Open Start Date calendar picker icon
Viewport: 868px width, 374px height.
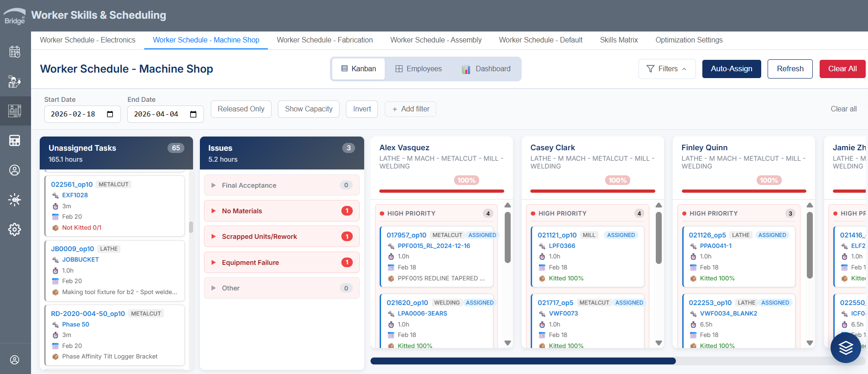pyautogui.click(x=110, y=114)
